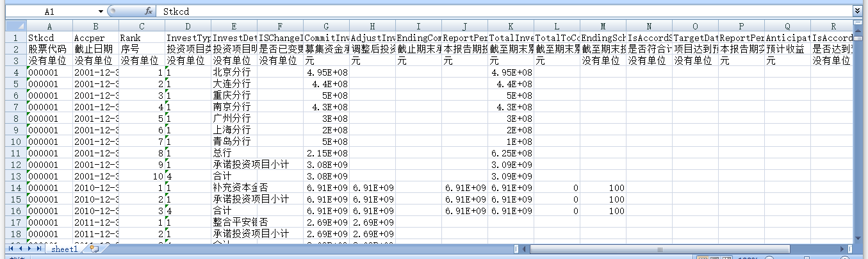Select cell K11 showing 6.25E+08
This screenshot has height=259, width=868.
point(511,153)
